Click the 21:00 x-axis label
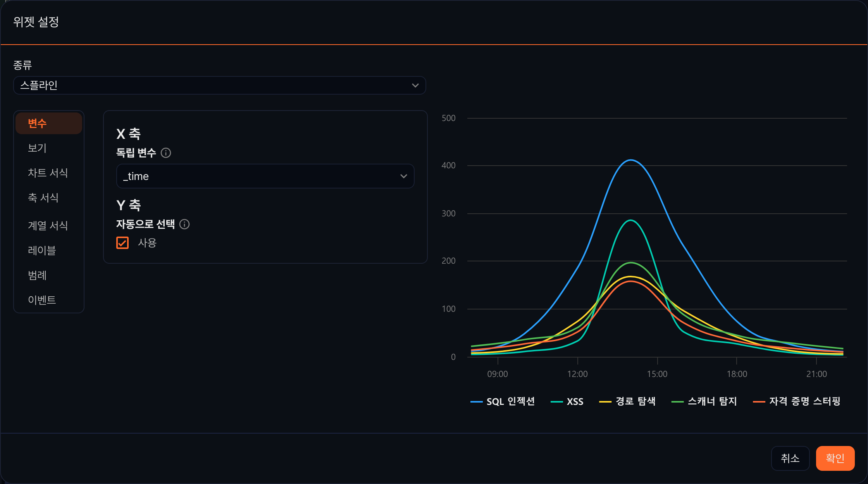This screenshot has height=484, width=868. 816,374
